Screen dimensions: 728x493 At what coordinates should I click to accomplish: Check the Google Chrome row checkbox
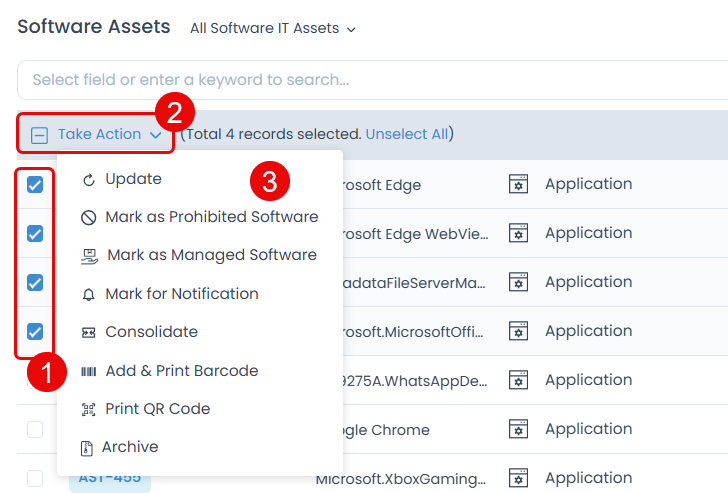(35, 430)
